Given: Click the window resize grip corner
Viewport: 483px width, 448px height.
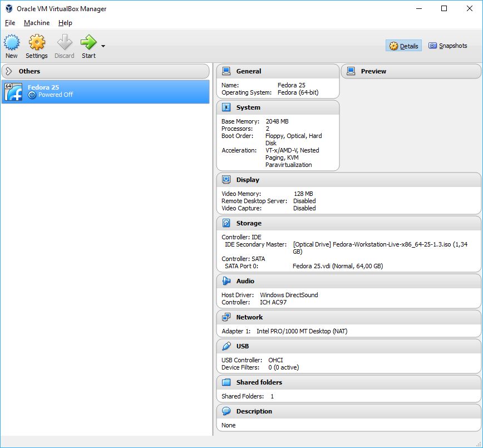Looking at the screenshot, I should click(479, 444).
